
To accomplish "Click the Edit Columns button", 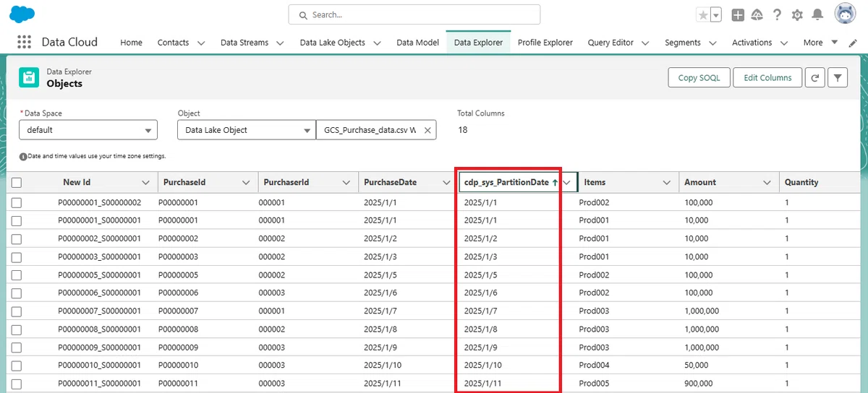I will point(767,77).
